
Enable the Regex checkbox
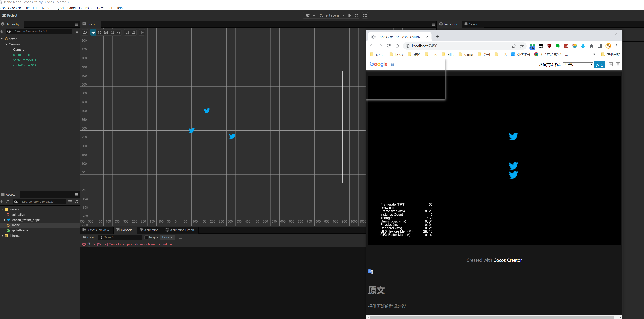147,237
